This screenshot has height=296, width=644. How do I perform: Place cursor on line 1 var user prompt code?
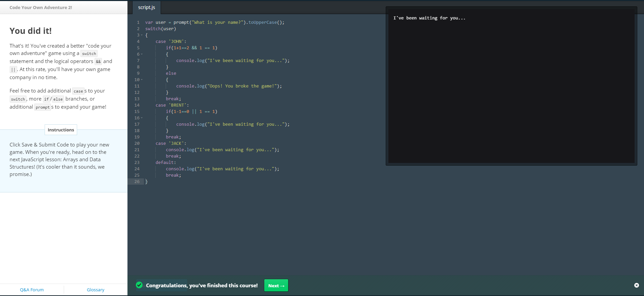tap(215, 22)
